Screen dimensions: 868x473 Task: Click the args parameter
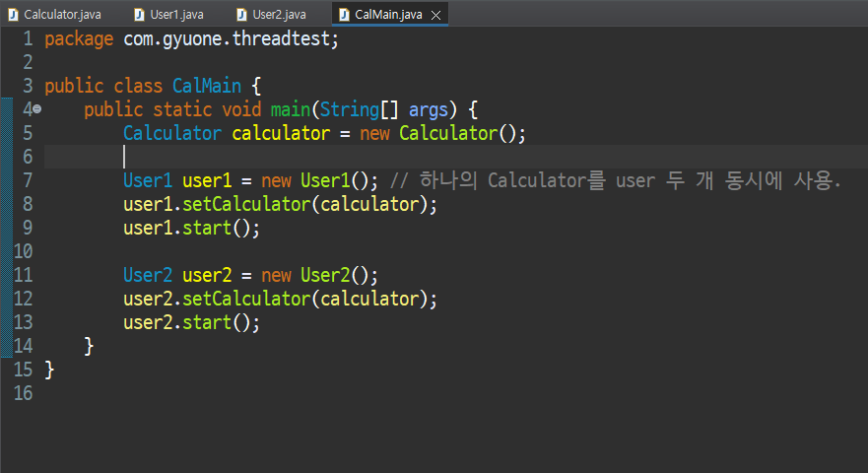tap(428, 109)
